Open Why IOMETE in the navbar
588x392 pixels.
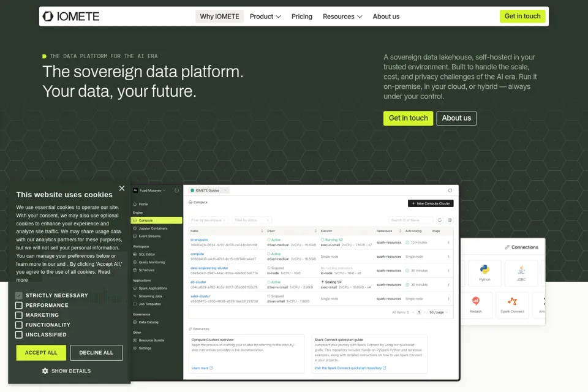coord(219,17)
